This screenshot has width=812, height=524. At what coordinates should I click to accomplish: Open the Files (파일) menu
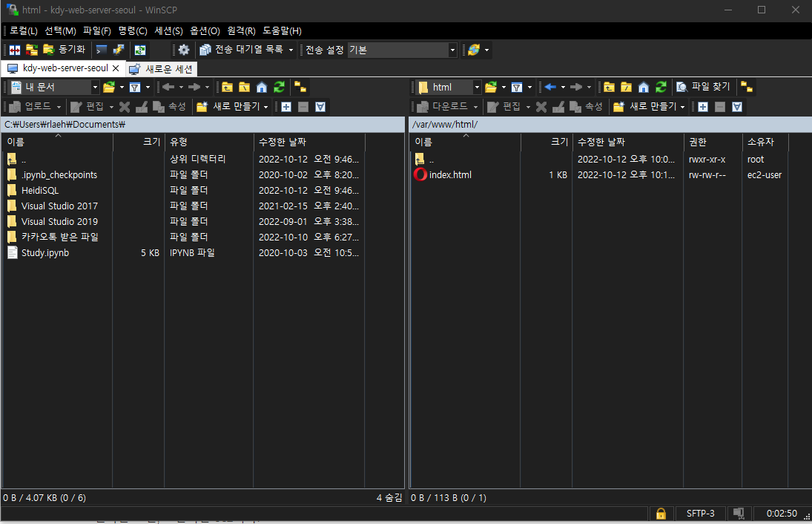click(x=97, y=31)
